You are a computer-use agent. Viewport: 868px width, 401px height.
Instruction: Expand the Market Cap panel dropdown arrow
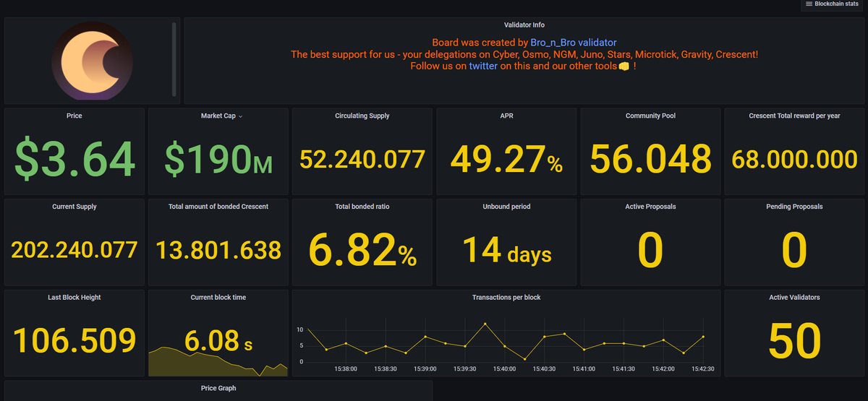point(241,116)
